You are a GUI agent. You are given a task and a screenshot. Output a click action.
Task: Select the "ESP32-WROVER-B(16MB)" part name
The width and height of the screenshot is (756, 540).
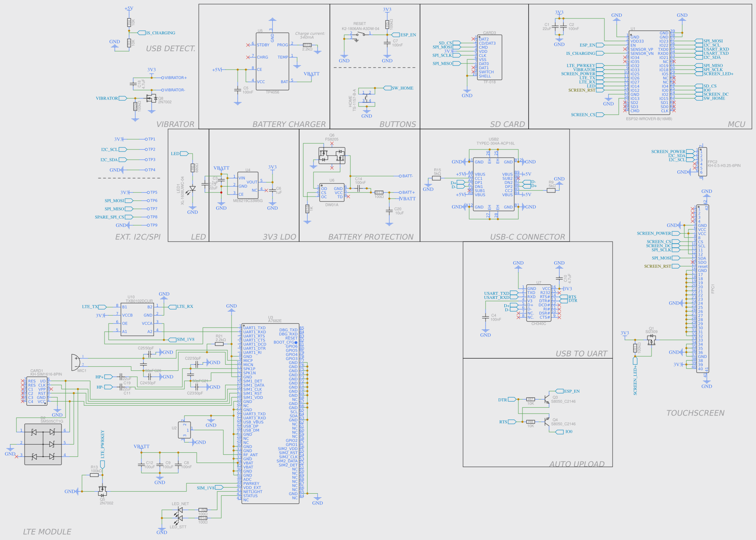649,119
